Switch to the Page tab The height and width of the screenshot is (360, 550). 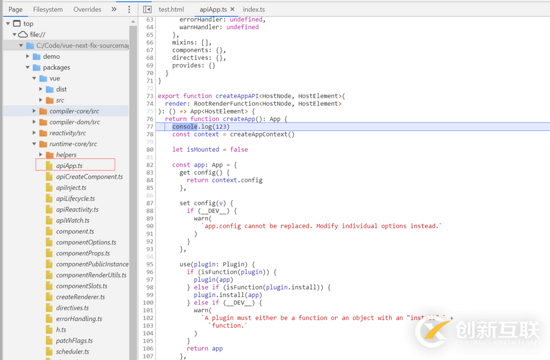pyautogui.click(x=15, y=9)
